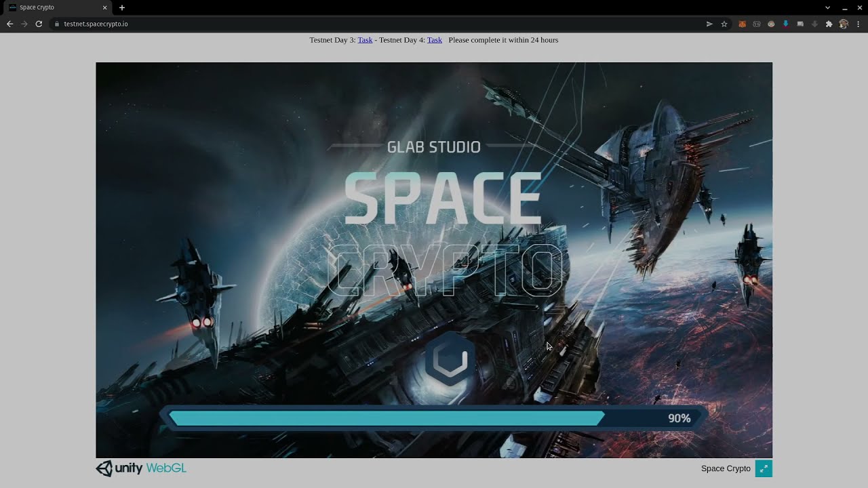Image resolution: width=868 pixels, height=488 pixels.
Task: Click the Unity WebGL logo
Action: pos(141,468)
